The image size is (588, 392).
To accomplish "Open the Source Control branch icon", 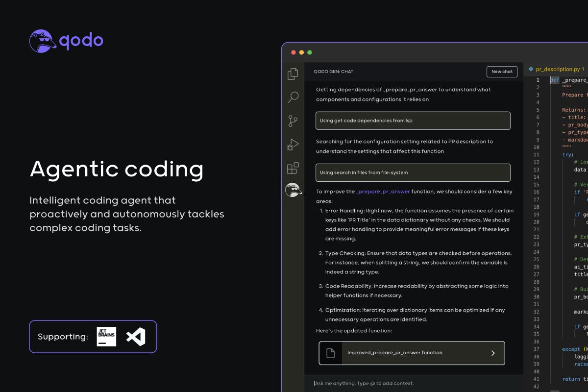I will pos(293,121).
